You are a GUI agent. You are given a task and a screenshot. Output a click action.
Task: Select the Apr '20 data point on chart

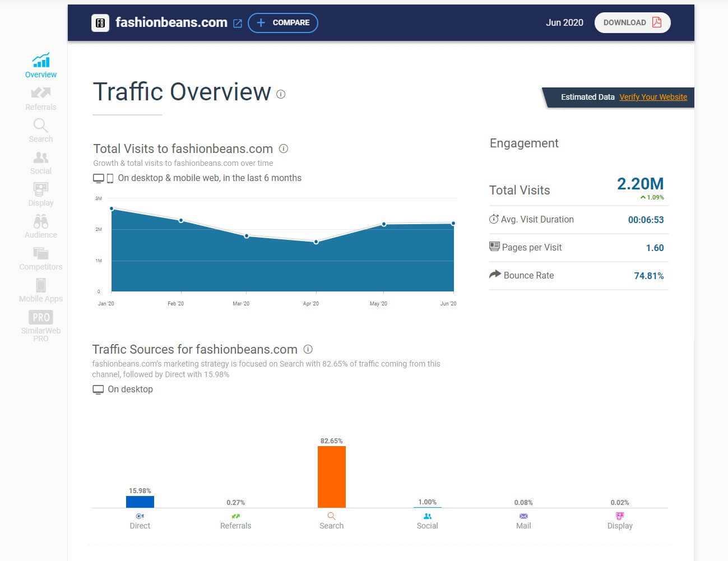click(x=316, y=242)
